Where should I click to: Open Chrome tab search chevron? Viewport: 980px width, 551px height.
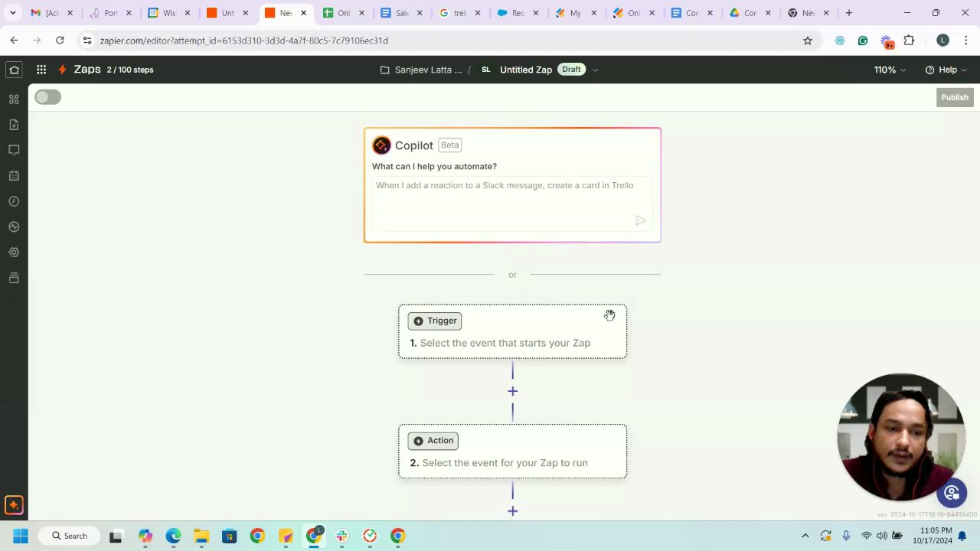click(12, 13)
